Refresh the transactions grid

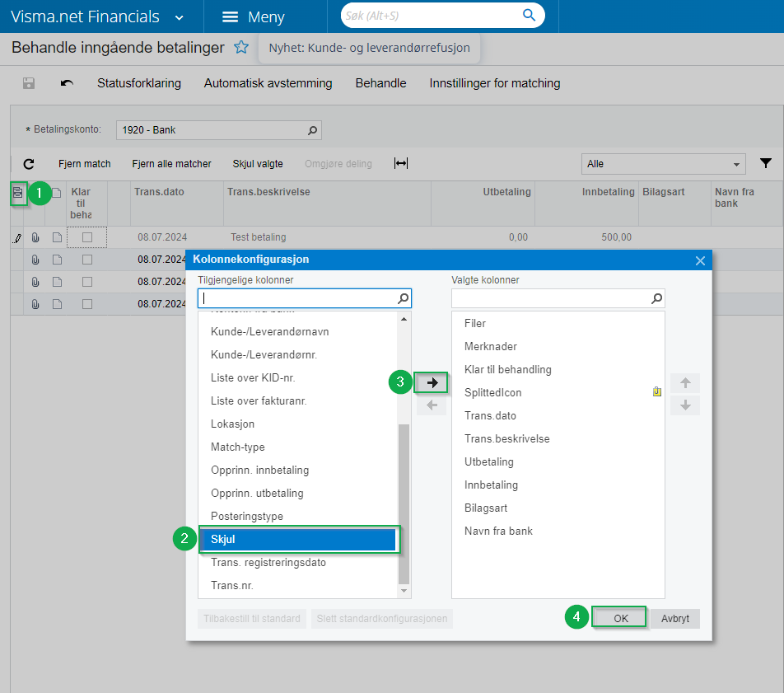29,164
